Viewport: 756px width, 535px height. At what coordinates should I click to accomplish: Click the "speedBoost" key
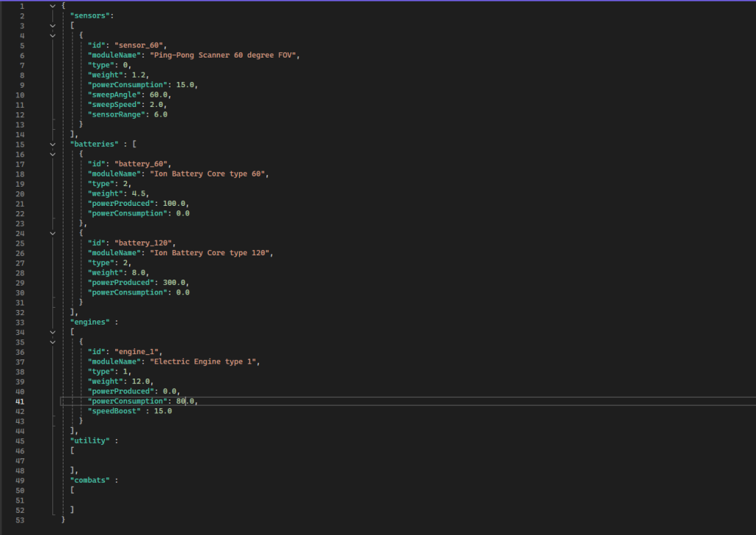click(x=114, y=411)
